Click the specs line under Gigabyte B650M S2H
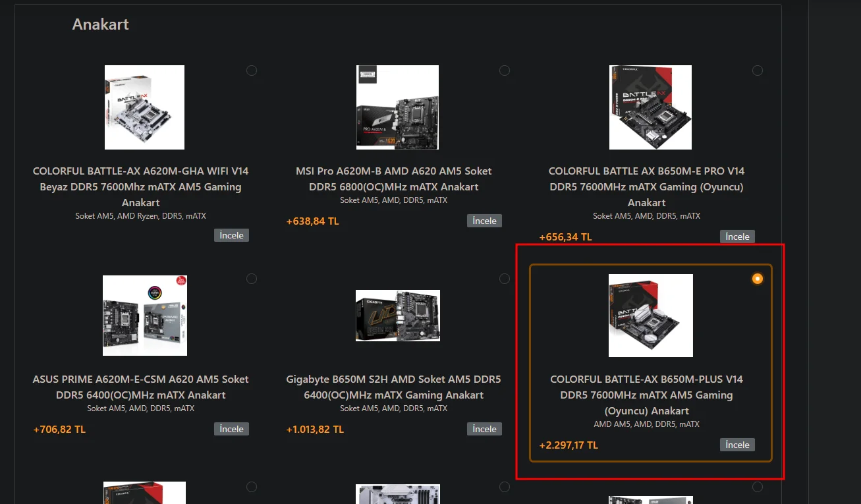861x504 pixels. click(394, 408)
